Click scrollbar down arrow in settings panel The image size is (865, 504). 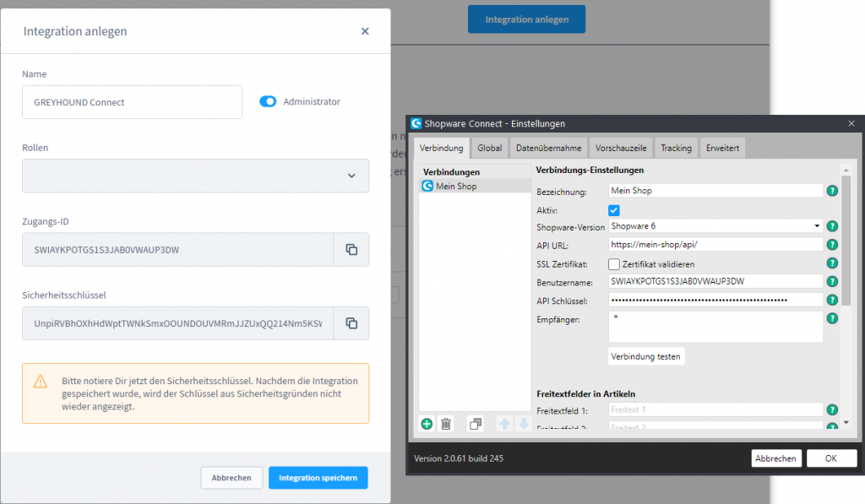[846, 423]
